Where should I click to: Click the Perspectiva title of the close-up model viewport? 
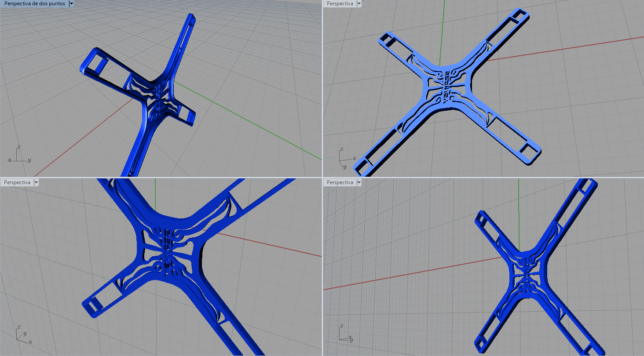17,182
